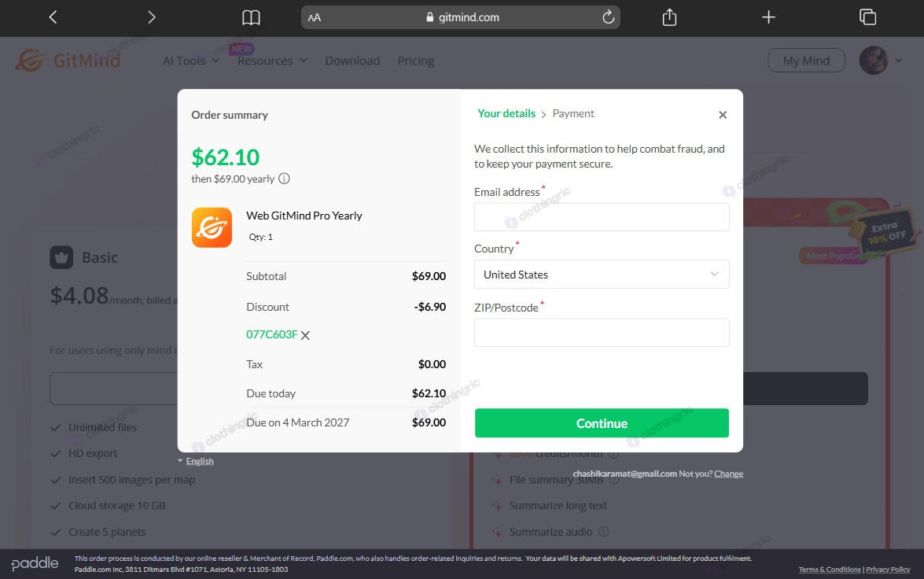Open the AA reader text size menu
Screen dimensions: 924x579
point(314,17)
